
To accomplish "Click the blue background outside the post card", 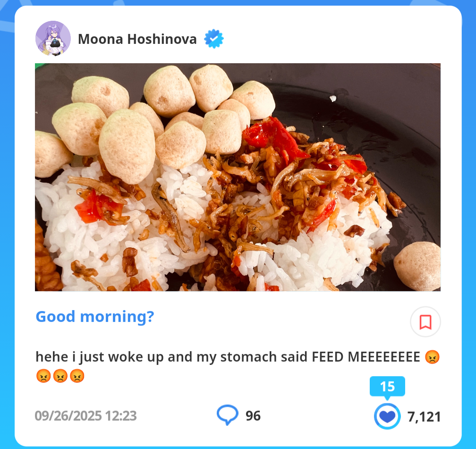I will coord(7,225).
